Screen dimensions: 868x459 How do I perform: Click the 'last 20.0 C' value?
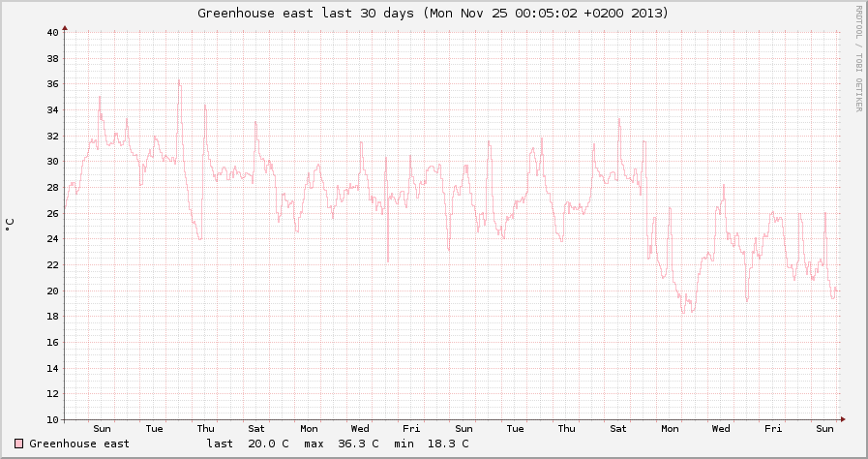tap(248, 444)
